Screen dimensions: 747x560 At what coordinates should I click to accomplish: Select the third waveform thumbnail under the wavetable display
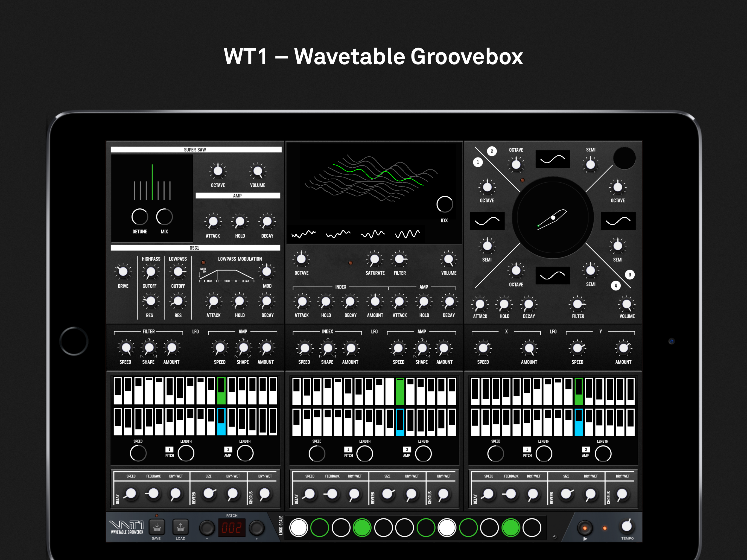[373, 234]
